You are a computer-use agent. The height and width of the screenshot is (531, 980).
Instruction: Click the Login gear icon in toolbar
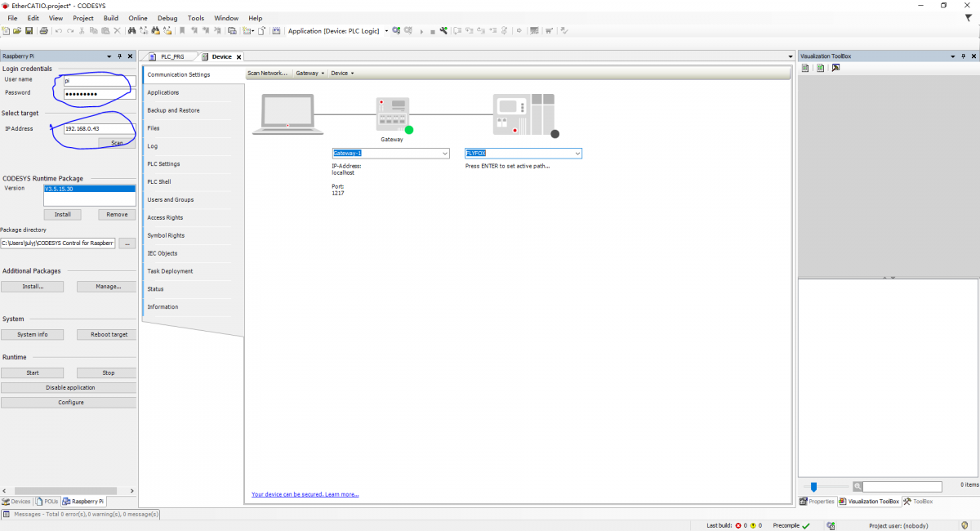click(x=396, y=31)
